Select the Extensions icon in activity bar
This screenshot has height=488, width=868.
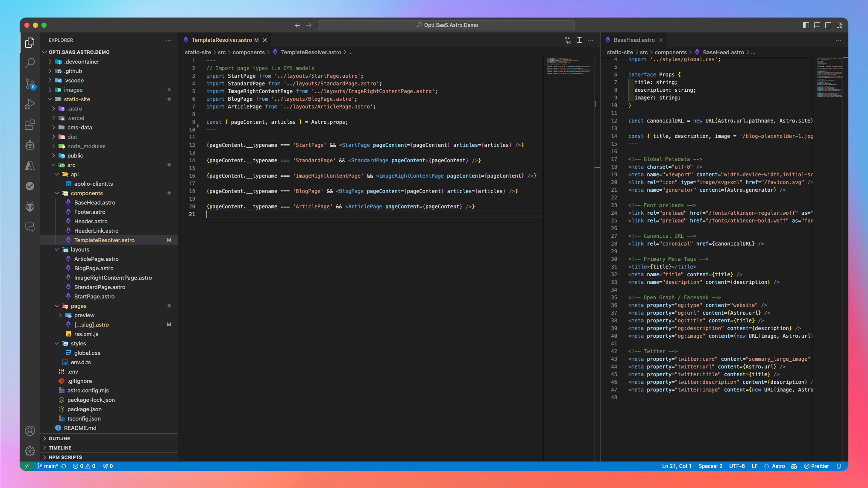30,125
